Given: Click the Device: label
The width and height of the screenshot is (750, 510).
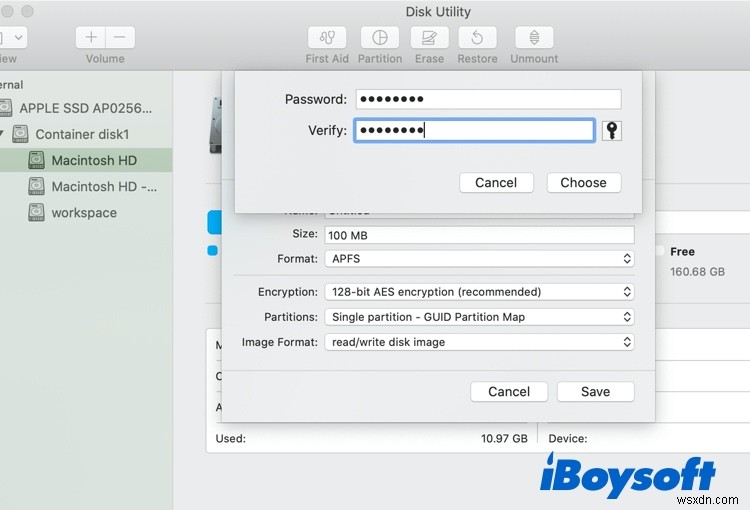Looking at the screenshot, I should (568, 438).
